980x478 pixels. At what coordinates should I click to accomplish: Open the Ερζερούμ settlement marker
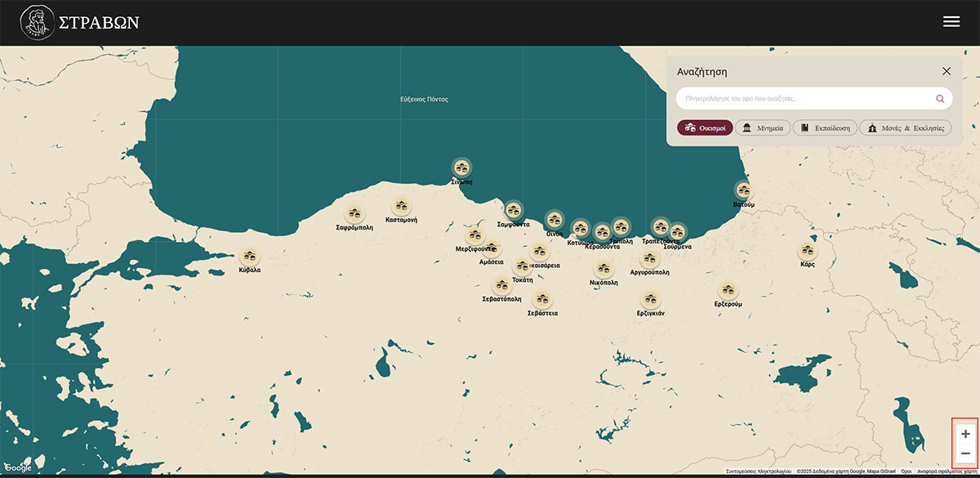(728, 290)
